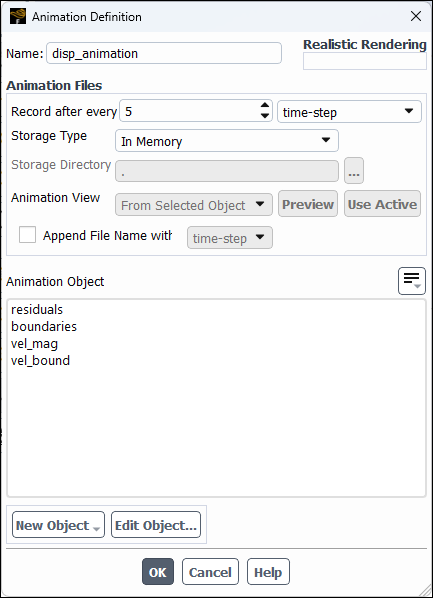This screenshot has height=598, width=433.
Task: Enable Append File Name with checkbox
Action: tap(27, 235)
